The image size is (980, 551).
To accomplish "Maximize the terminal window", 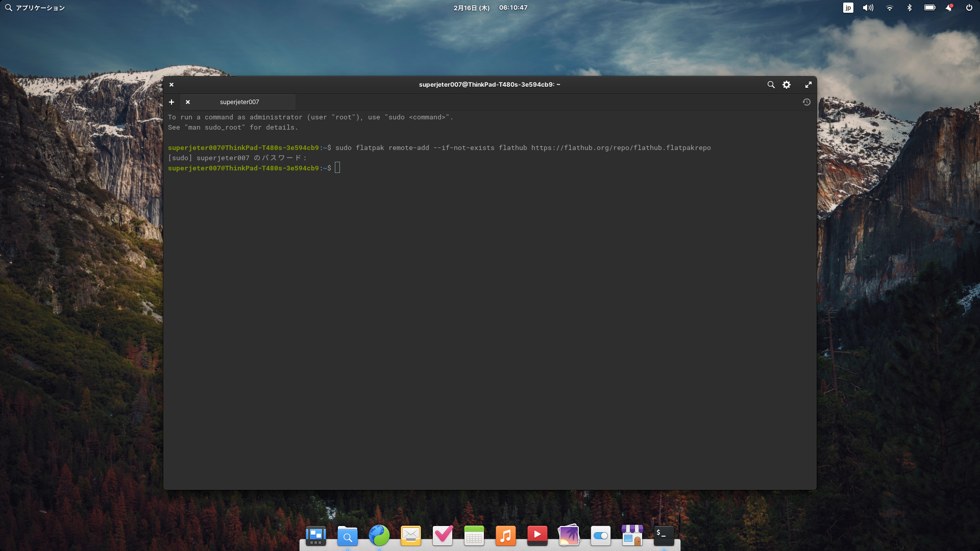I will pos(808,85).
